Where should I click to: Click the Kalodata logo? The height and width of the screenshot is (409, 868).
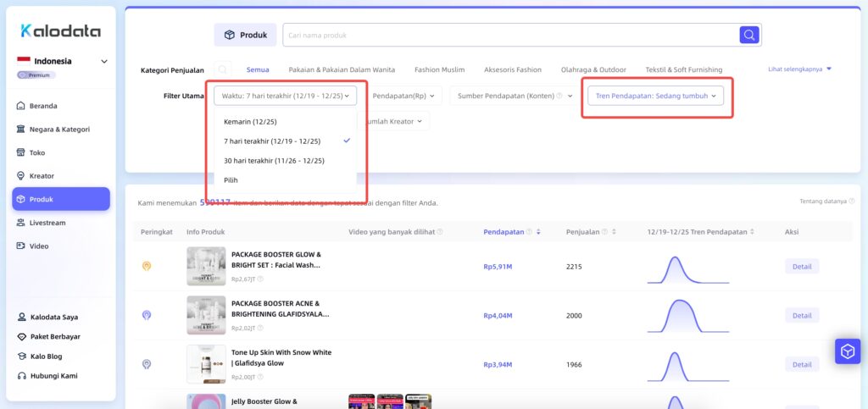tap(60, 31)
